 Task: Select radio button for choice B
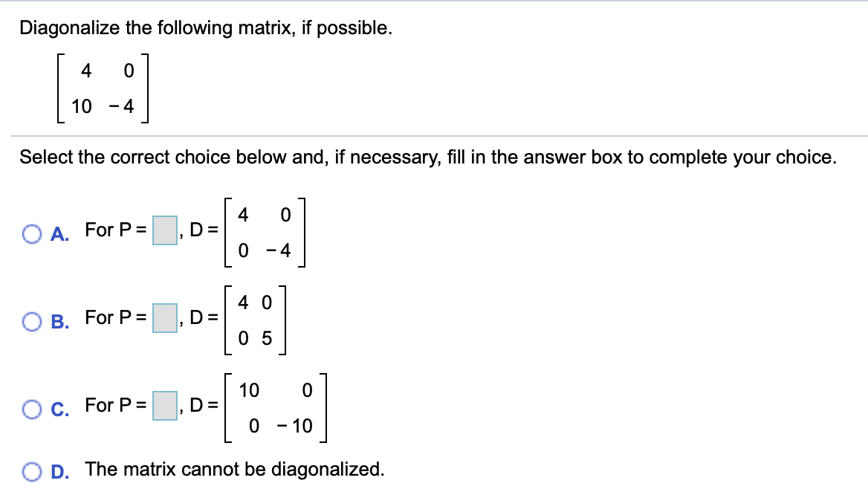30,320
